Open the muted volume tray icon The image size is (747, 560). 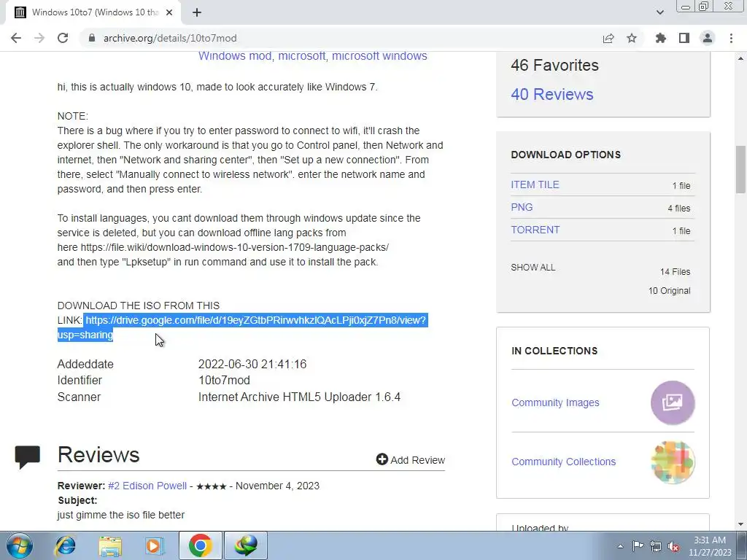tap(673, 546)
